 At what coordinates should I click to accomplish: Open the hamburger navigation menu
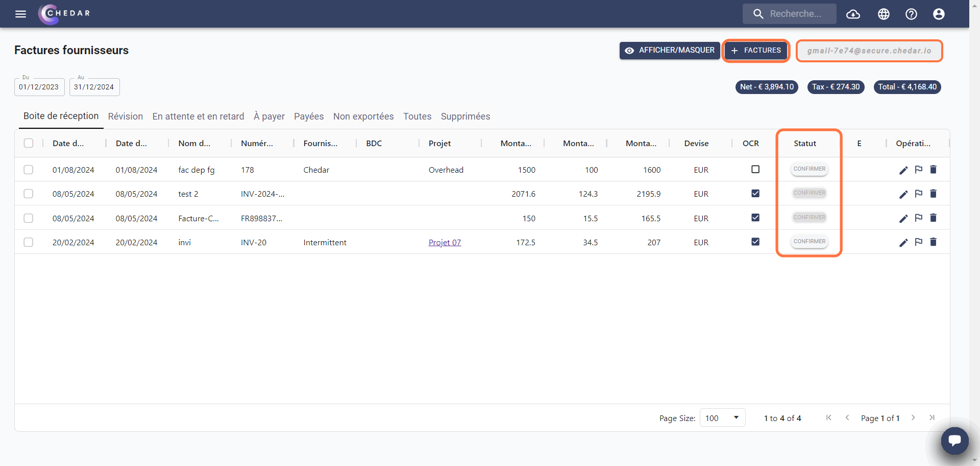(x=20, y=14)
